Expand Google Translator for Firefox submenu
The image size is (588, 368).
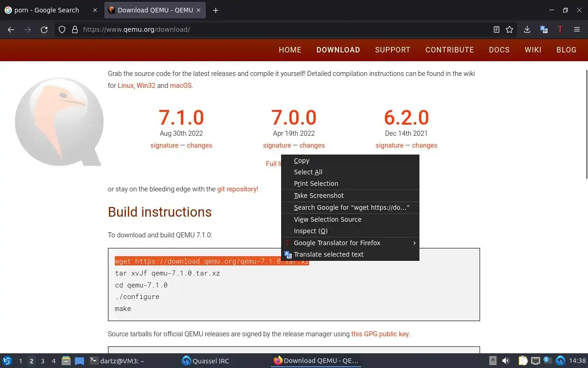(x=350, y=243)
